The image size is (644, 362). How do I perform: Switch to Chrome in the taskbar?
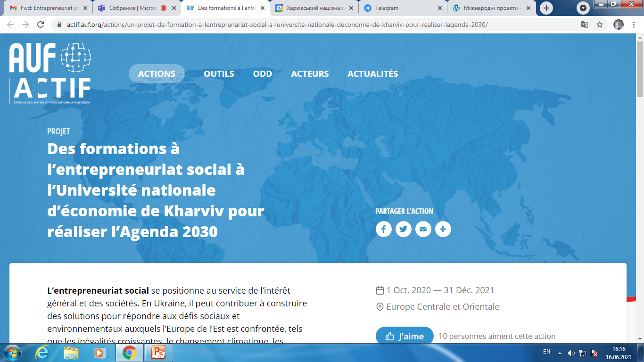pyautogui.click(x=129, y=353)
